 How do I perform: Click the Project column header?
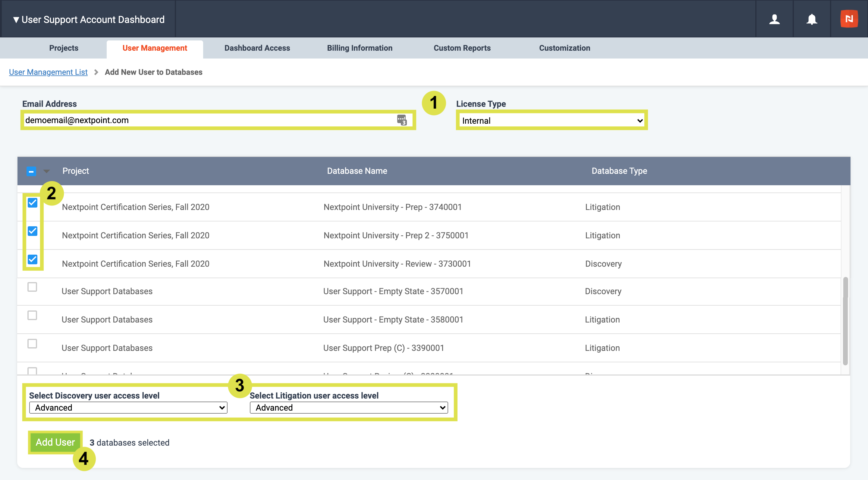pyautogui.click(x=75, y=171)
